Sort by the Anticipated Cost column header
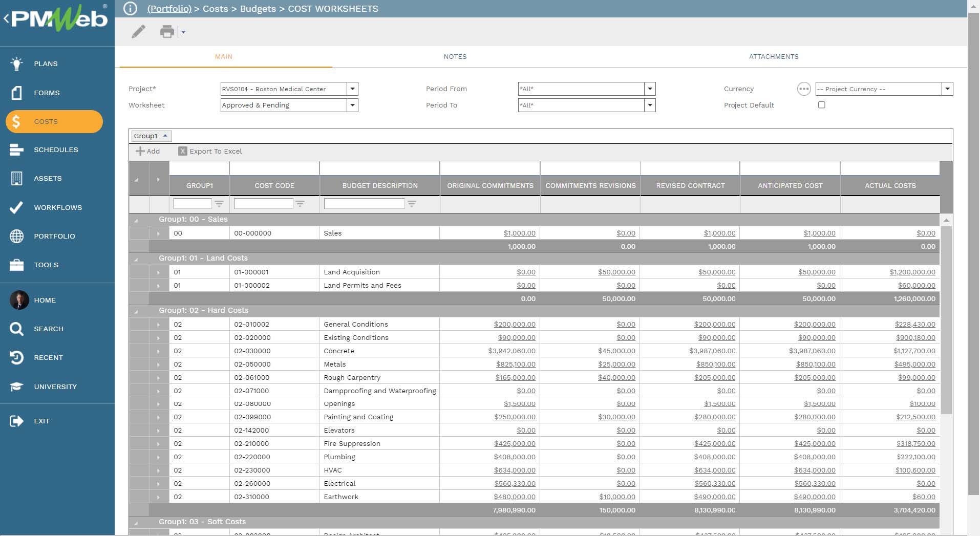980x536 pixels. (790, 185)
